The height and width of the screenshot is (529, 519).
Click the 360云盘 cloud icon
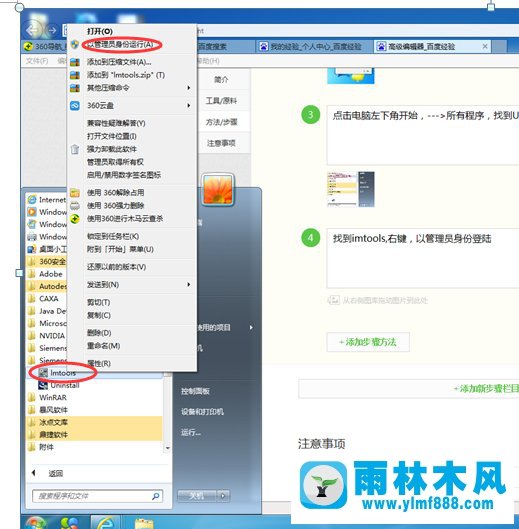[75, 106]
